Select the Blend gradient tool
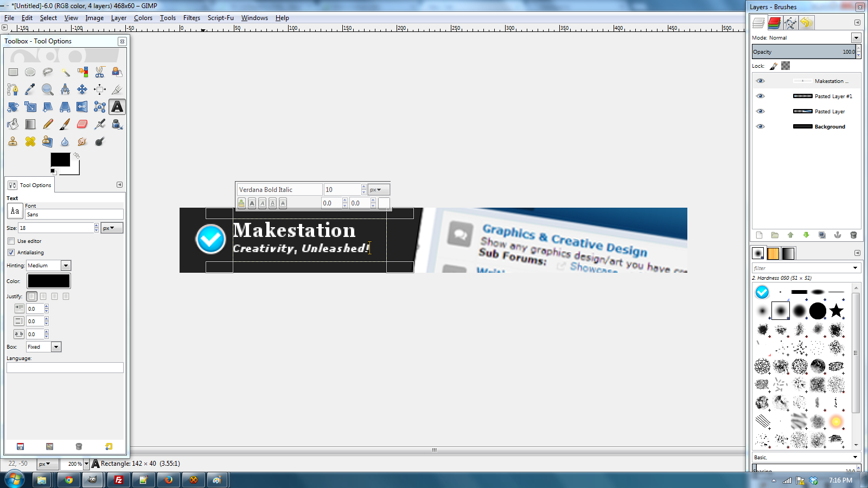 [x=30, y=124]
